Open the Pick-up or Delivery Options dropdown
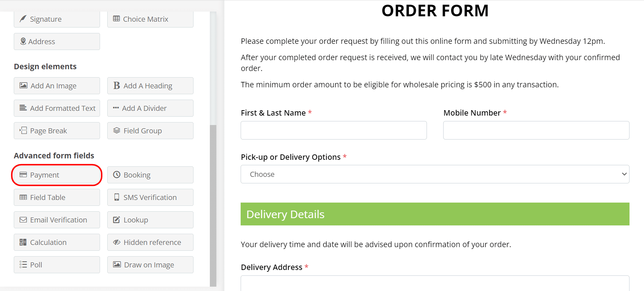 [x=435, y=174]
